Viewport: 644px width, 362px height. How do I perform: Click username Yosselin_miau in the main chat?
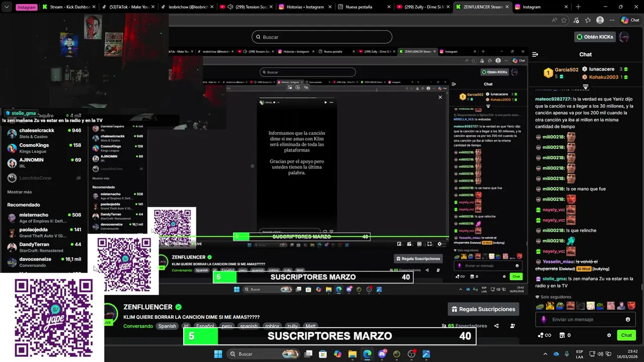[555, 261]
